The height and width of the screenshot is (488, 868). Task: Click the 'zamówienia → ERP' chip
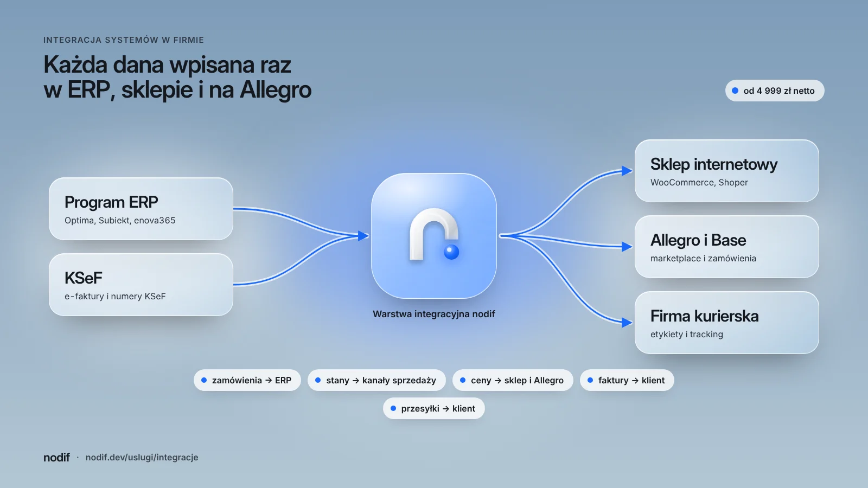coord(247,380)
